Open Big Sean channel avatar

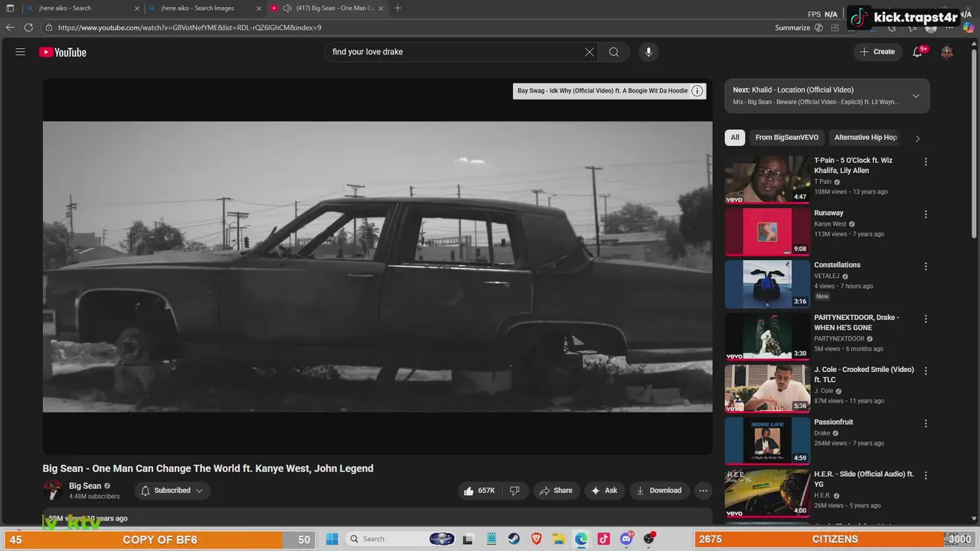coord(53,491)
